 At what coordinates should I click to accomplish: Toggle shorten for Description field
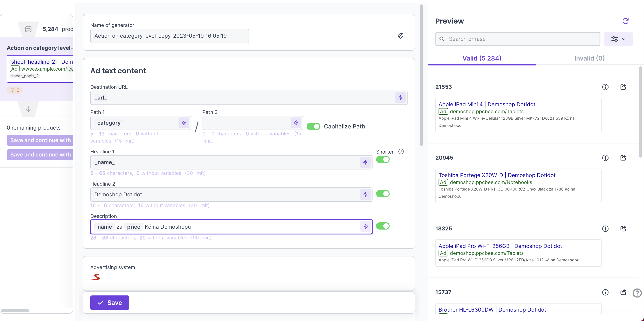382,226
